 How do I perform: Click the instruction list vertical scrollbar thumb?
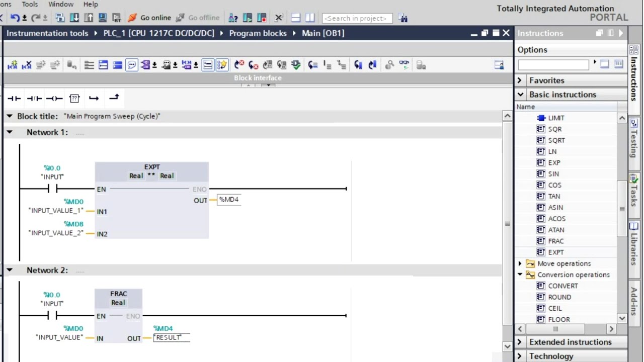(622, 209)
